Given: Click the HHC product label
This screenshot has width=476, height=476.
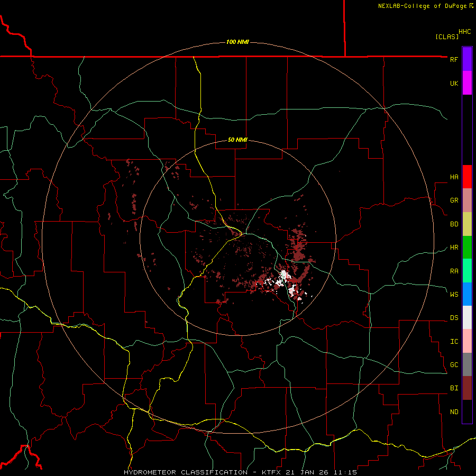Looking at the screenshot, I should click(465, 32).
